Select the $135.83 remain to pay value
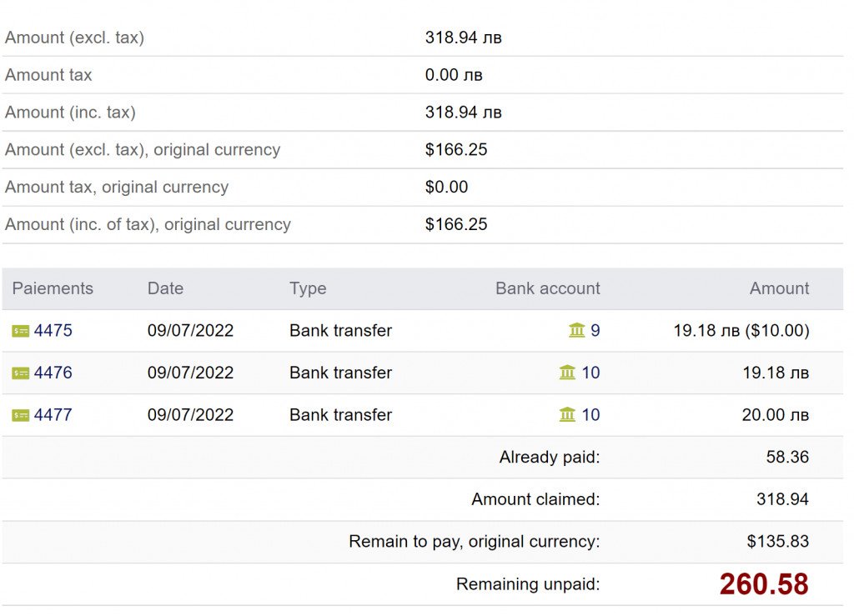This screenshot has height=616, width=854. click(777, 542)
